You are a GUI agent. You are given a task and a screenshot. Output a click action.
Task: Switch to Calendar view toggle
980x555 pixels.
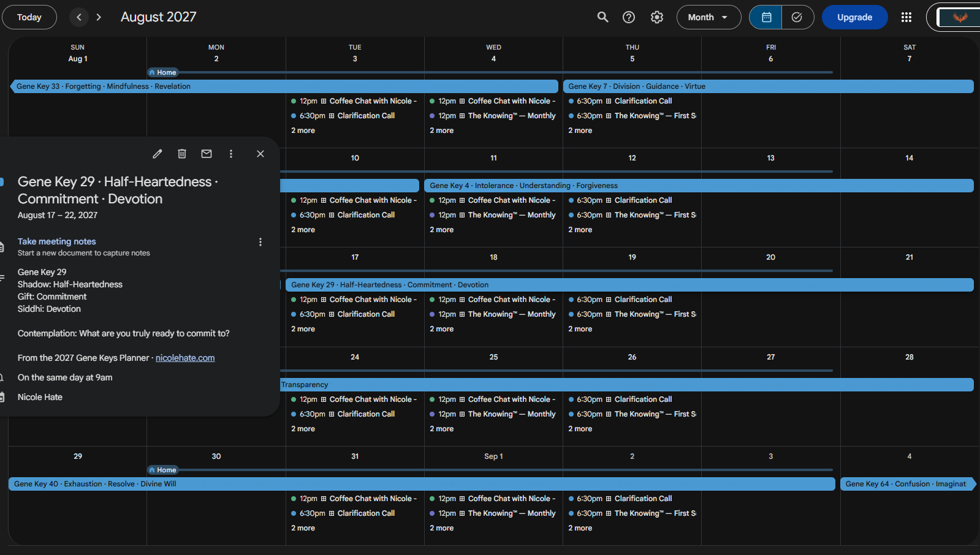(766, 17)
